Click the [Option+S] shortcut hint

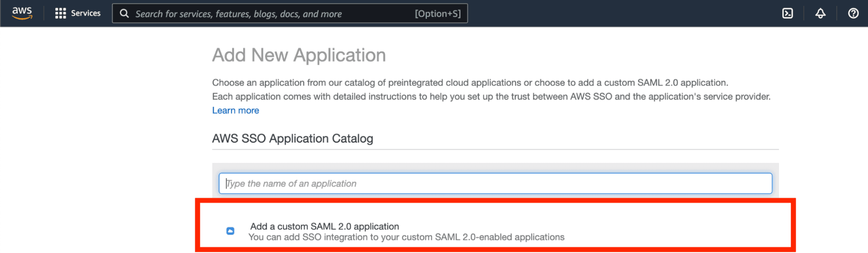pyautogui.click(x=437, y=14)
